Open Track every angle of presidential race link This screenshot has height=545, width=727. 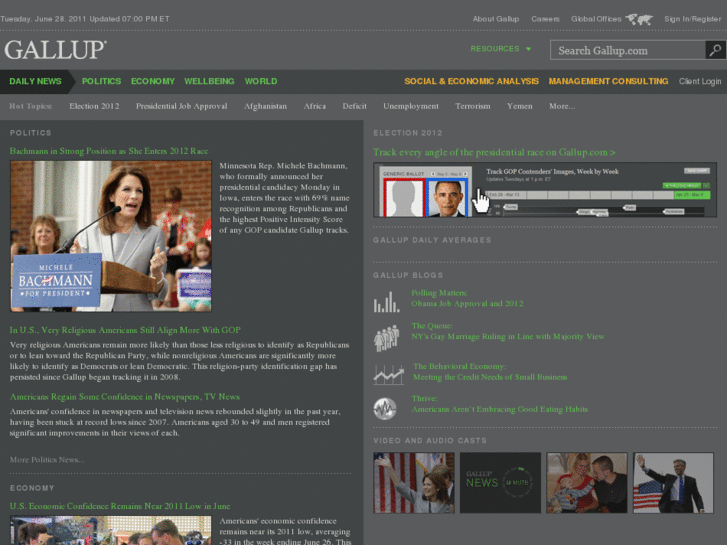[494, 153]
